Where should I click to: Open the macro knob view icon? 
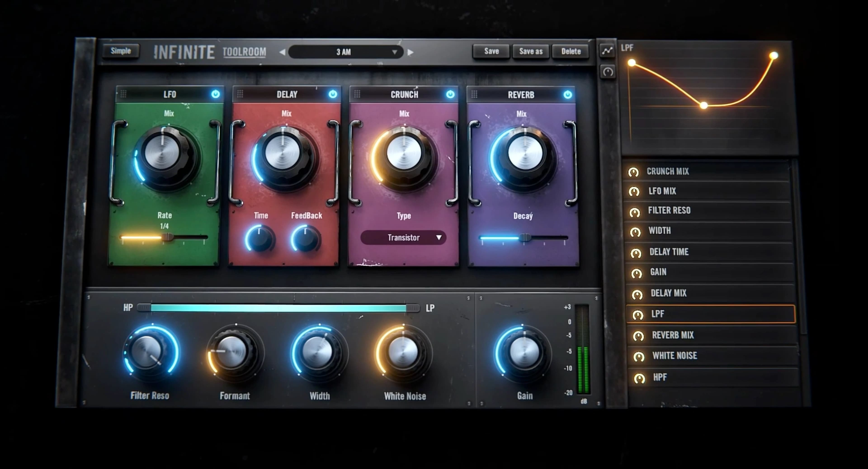click(x=608, y=71)
